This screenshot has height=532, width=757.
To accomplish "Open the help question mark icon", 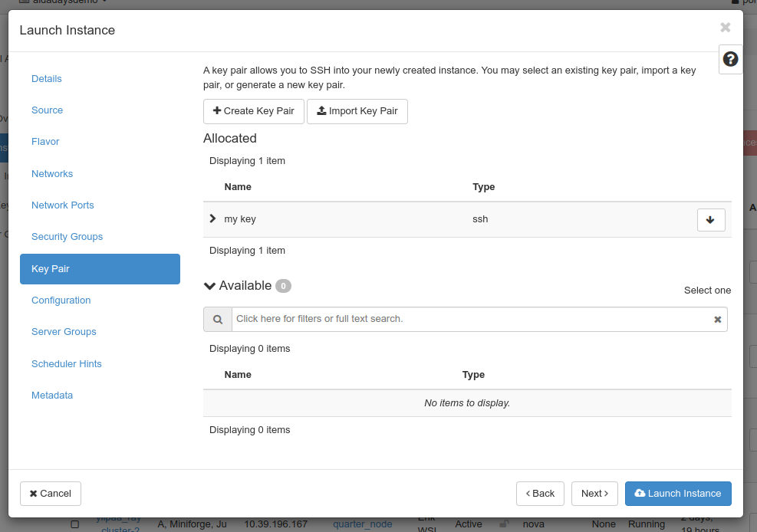I will point(730,59).
